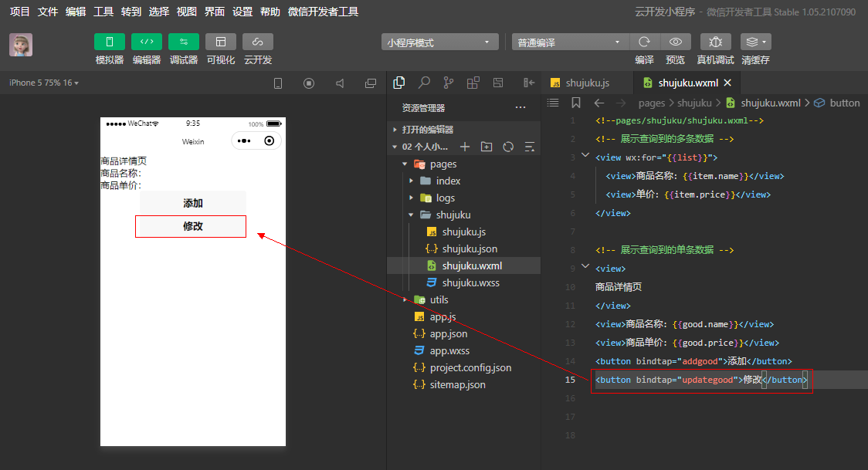Click the simulator phone device icon
The height and width of the screenshot is (470, 868).
pos(278,83)
